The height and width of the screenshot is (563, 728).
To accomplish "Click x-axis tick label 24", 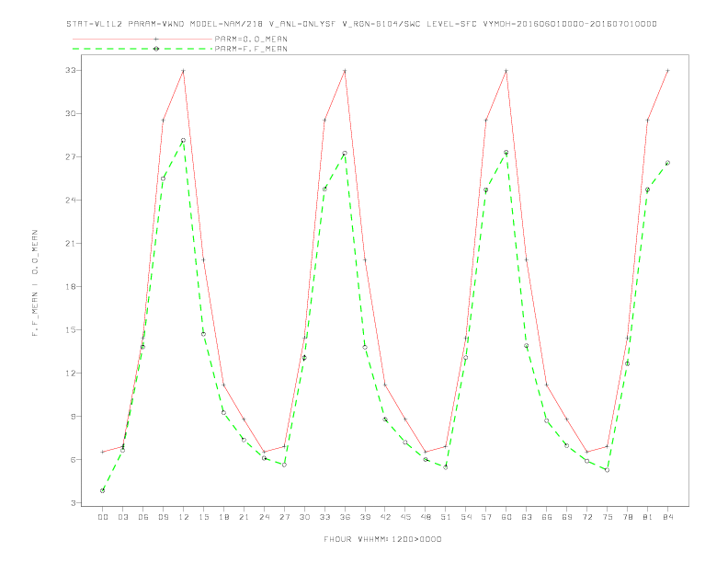I will point(264,517).
